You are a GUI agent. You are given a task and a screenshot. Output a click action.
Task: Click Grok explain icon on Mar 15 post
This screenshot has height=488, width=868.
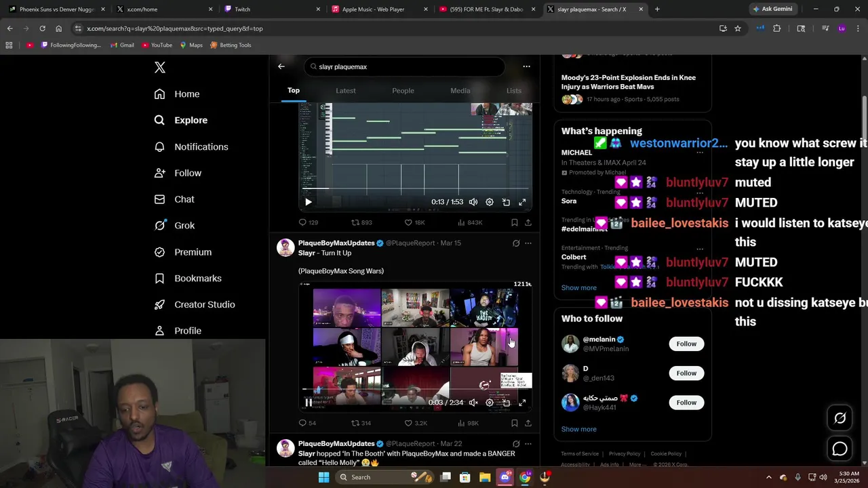tap(516, 243)
